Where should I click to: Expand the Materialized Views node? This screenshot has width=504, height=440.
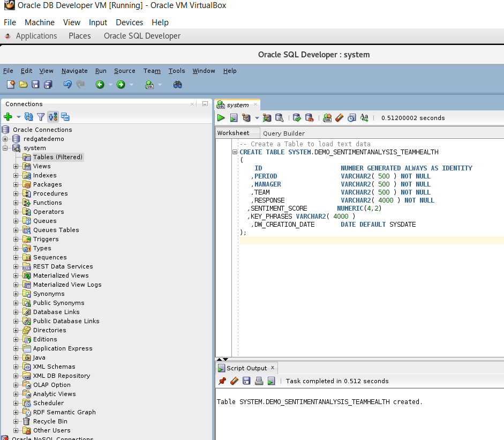pos(16,275)
